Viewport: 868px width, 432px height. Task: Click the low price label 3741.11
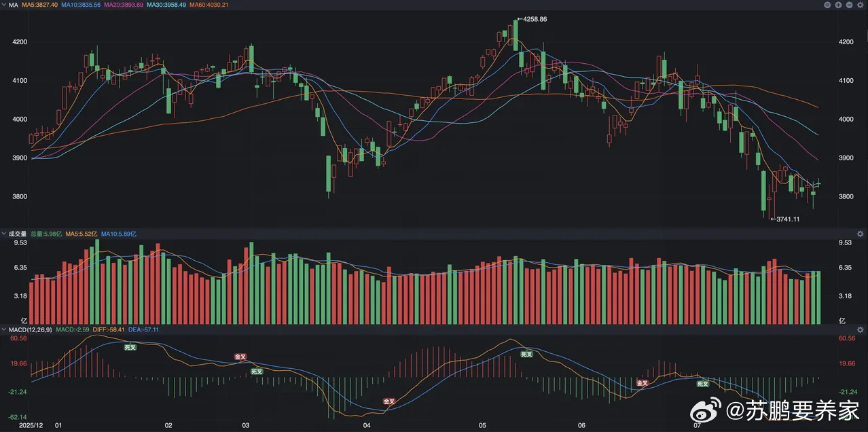pos(787,219)
